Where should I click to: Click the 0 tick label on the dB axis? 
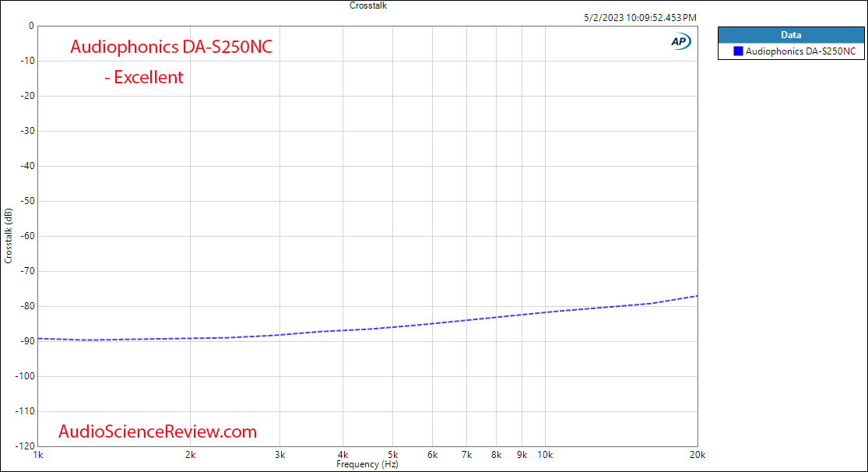click(x=31, y=26)
